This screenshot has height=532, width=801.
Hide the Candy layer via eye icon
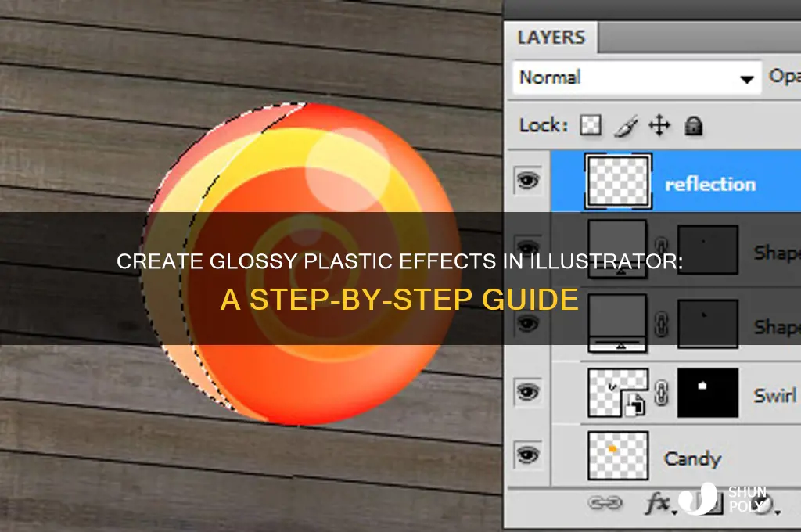pyautogui.click(x=528, y=455)
